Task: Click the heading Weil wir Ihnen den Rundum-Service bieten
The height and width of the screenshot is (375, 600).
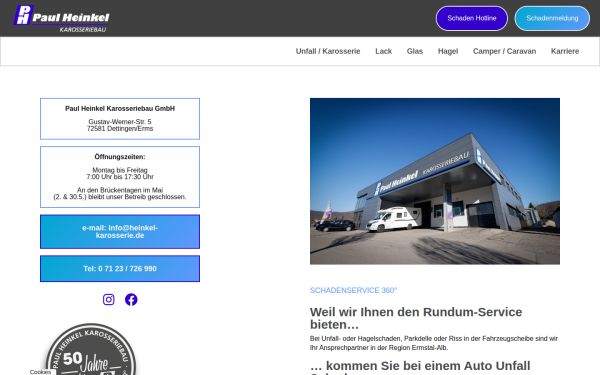Action: click(416, 318)
